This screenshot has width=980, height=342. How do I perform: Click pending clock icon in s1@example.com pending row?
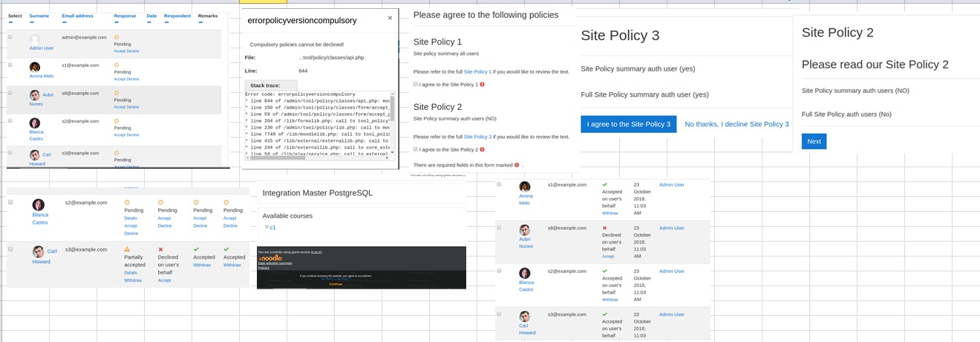[117, 65]
